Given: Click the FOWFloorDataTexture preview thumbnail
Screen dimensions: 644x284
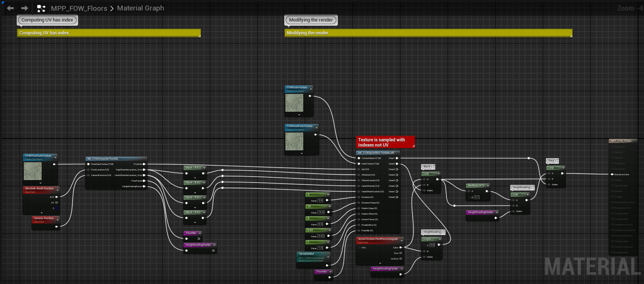Looking at the screenshot, I should pos(33,171).
